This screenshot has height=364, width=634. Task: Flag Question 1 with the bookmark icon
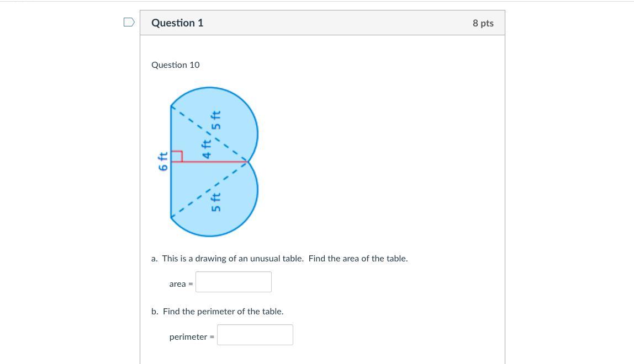click(129, 23)
